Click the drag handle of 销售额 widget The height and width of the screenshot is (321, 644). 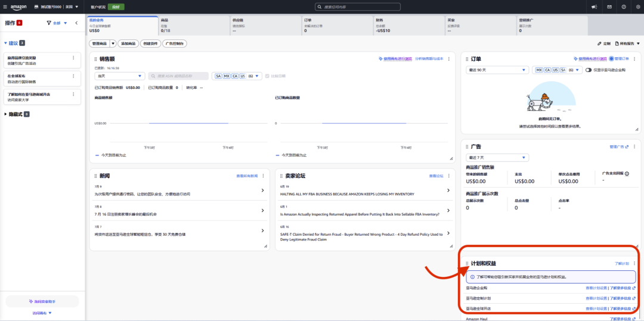click(x=95, y=59)
